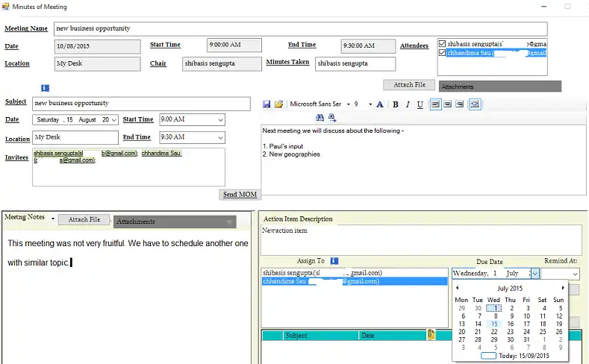589x364 pixels.
Task: Open the Remind At dropdown
Action: (x=573, y=274)
